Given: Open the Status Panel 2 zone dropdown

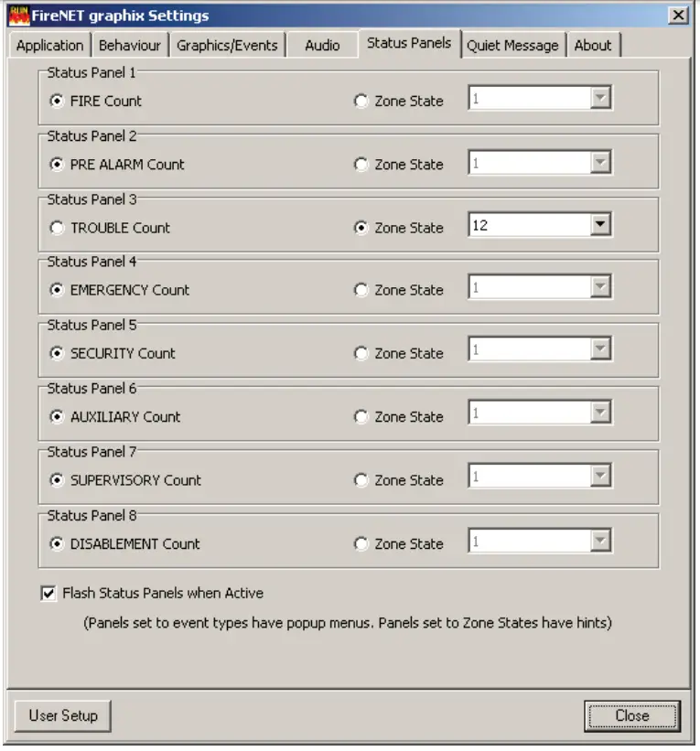Looking at the screenshot, I should (600, 162).
